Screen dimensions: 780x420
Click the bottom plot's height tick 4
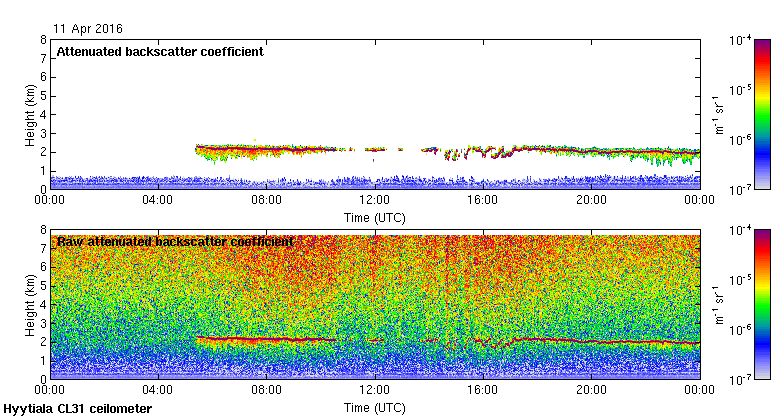pos(44,305)
